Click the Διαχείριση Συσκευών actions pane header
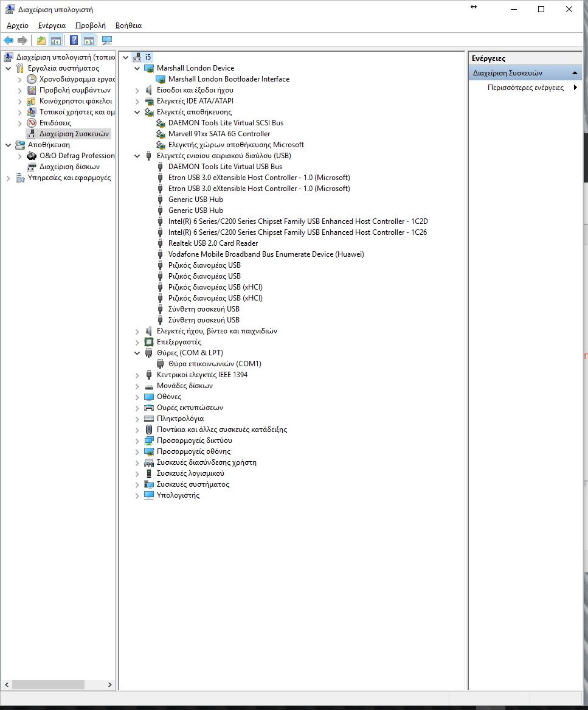Screen dimensions: 588x710 (525, 73)
